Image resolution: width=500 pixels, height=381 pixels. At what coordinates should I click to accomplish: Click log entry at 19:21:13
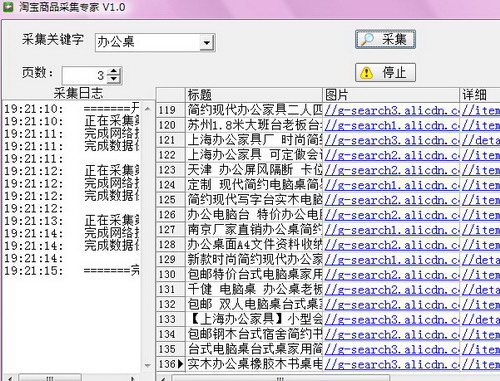pyautogui.click(x=72, y=221)
